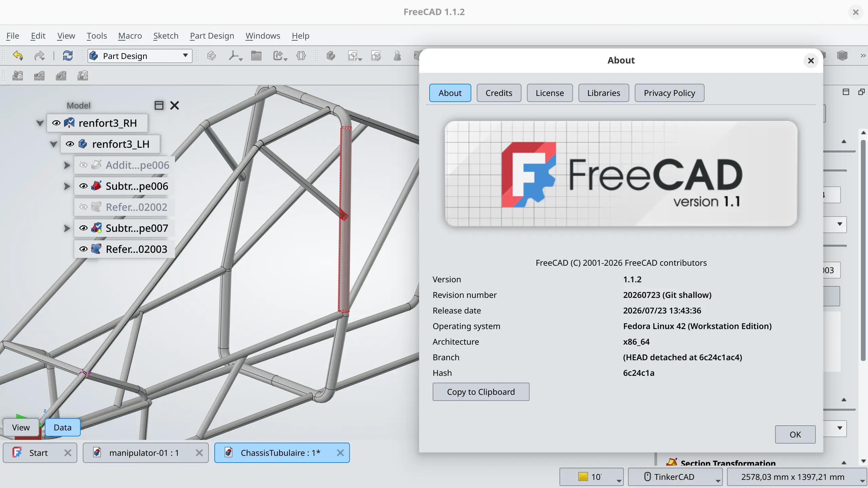Screen dimensions: 868x488
Task: Click the cone-shaped lookup icon
Action: click(397, 56)
